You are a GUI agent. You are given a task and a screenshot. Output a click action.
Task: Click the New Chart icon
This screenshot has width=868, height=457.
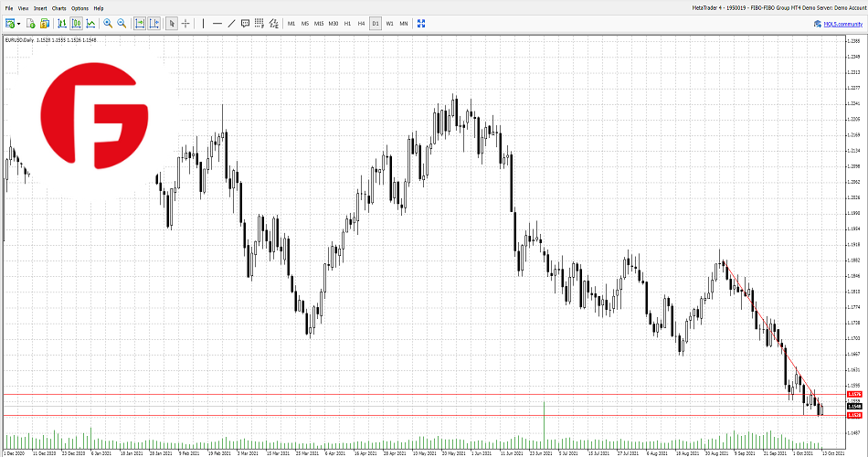coord(7,23)
